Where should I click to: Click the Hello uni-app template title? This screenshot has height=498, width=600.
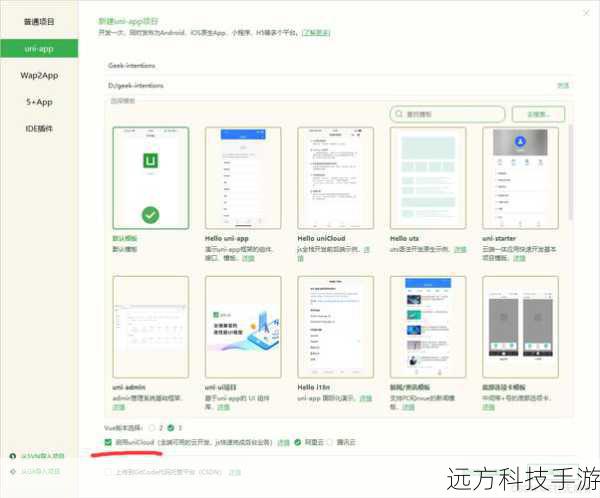[x=227, y=238]
